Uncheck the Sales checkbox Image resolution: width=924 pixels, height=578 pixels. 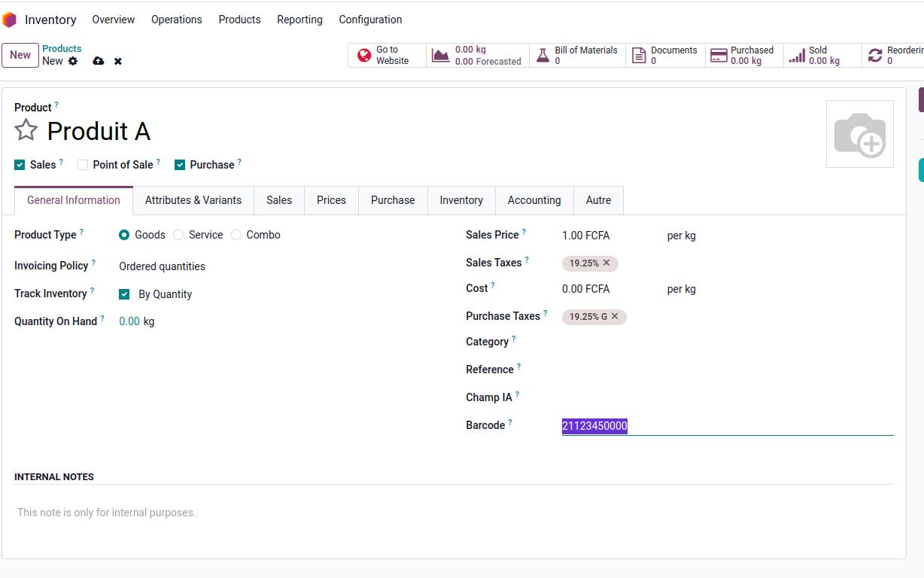coord(20,165)
